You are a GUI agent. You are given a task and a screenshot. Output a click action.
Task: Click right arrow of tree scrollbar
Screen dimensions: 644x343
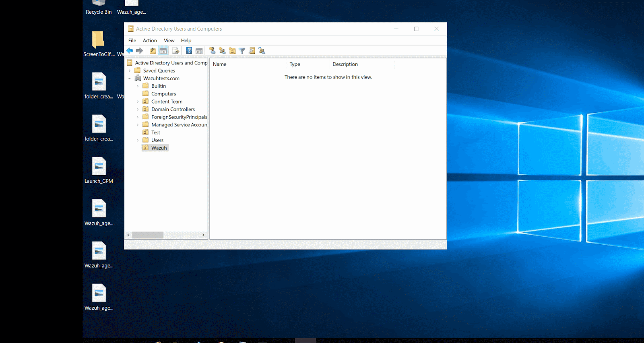203,235
